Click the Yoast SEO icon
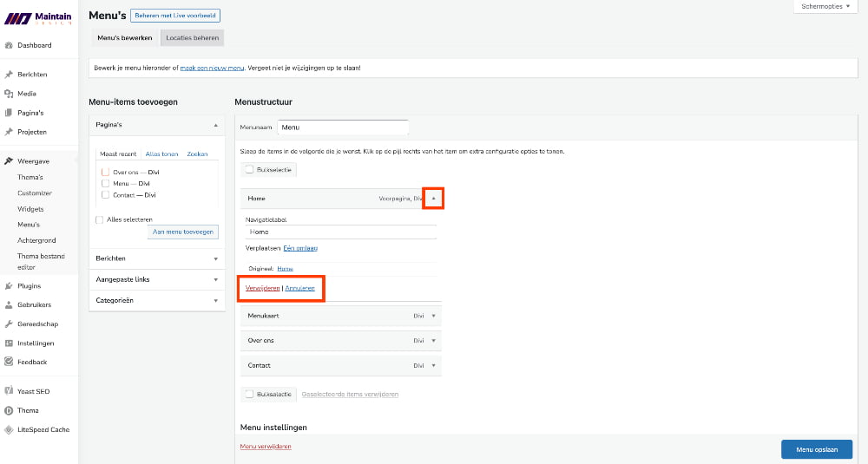The height and width of the screenshot is (464, 868). click(9, 391)
